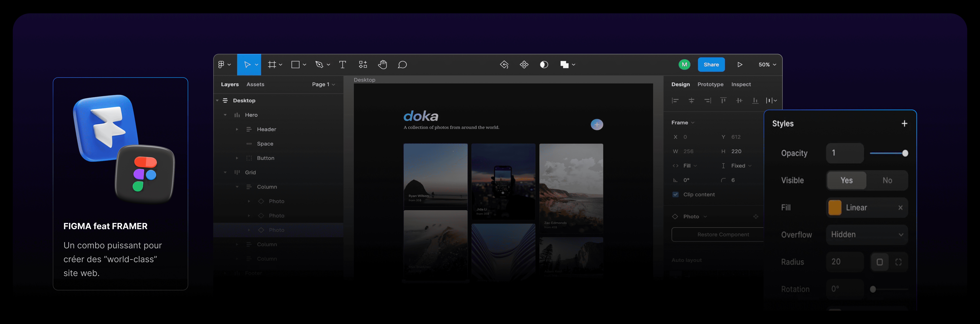Click the Use as mask icon
Image resolution: width=980 pixels, height=324 pixels.
pyautogui.click(x=544, y=65)
